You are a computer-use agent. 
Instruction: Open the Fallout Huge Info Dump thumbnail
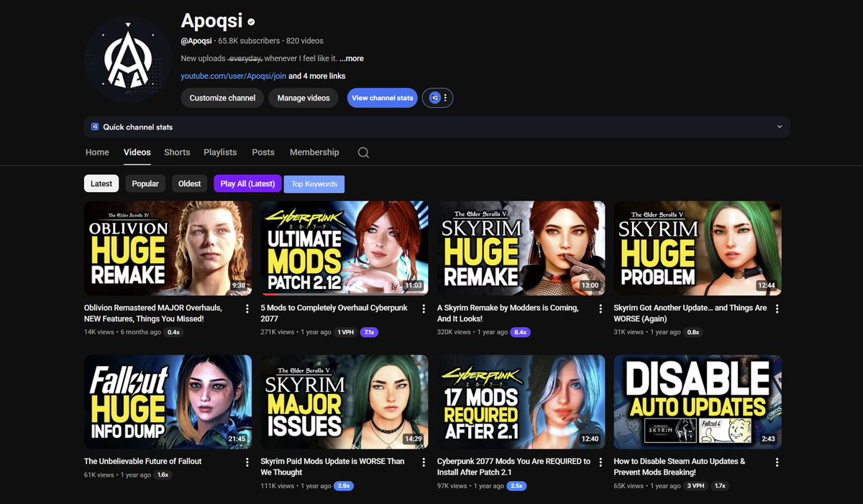pyautogui.click(x=168, y=402)
